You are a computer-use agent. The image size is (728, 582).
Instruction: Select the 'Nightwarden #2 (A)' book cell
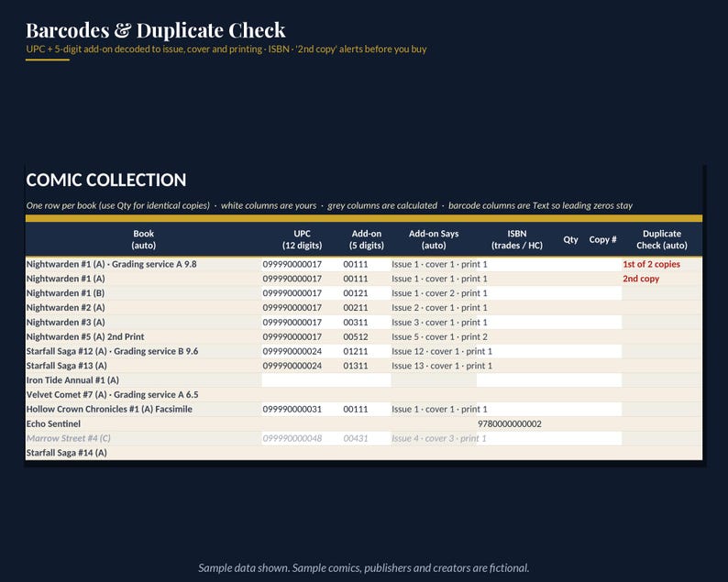(143, 308)
